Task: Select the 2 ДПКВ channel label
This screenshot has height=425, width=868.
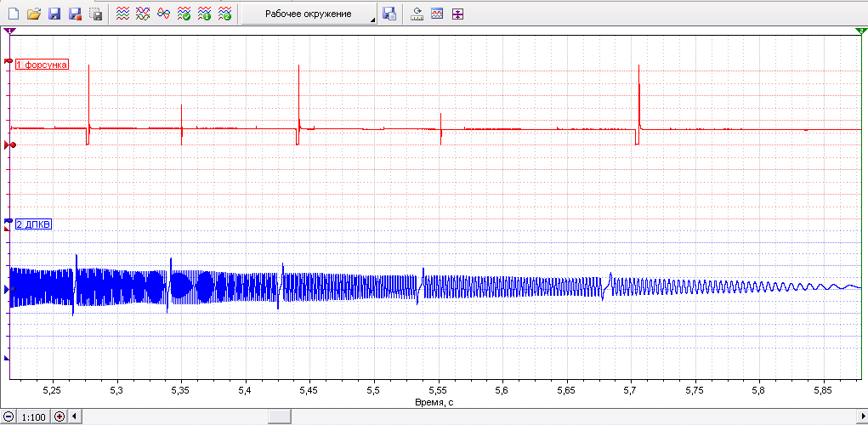Action: [x=33, y=224]
